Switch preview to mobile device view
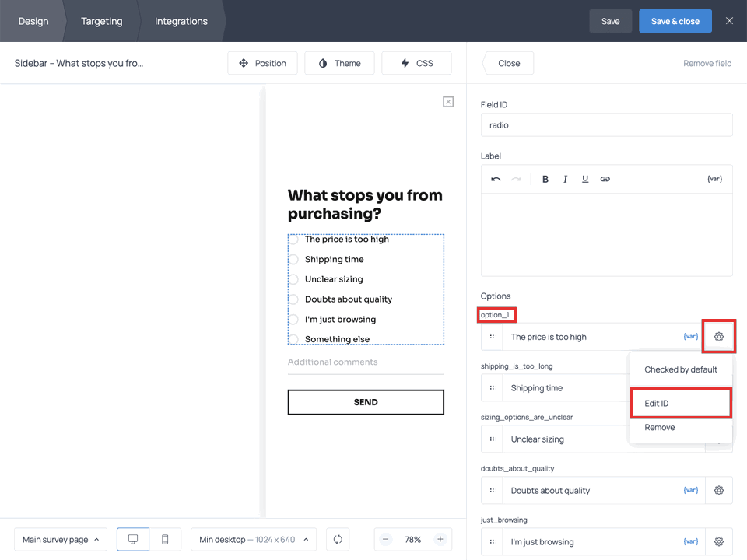Image resolution: width=747 pixels, height=560 pixels. tap(164, 538)
